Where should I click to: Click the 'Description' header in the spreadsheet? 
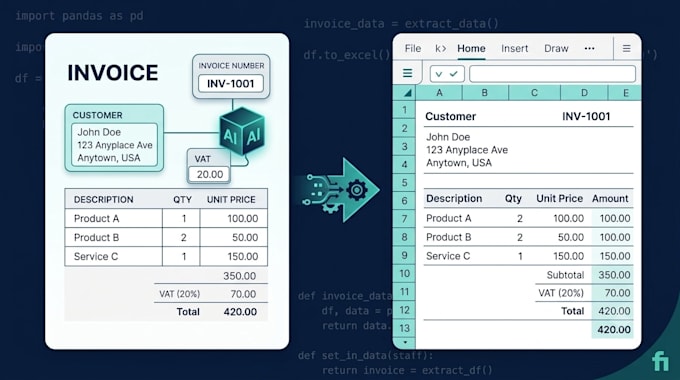tap(454, 199)
